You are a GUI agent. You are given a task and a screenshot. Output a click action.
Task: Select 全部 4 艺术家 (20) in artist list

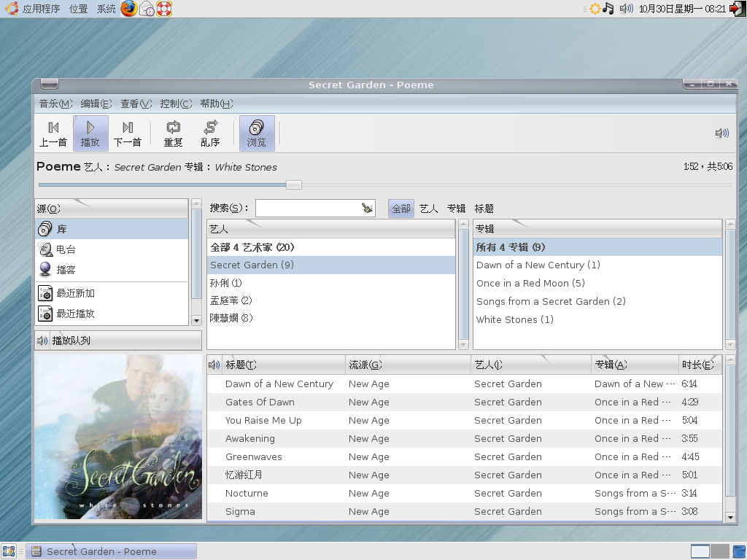point(331,247)
